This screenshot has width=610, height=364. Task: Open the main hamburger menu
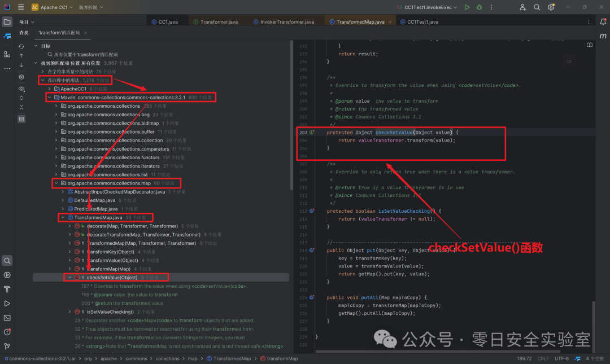(21, 7)
